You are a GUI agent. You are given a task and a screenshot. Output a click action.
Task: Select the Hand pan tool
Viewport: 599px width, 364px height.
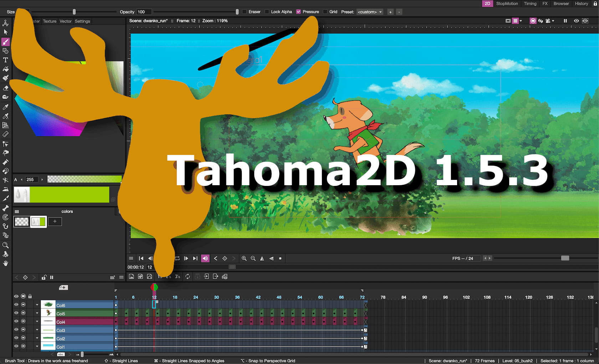(5, 263)
